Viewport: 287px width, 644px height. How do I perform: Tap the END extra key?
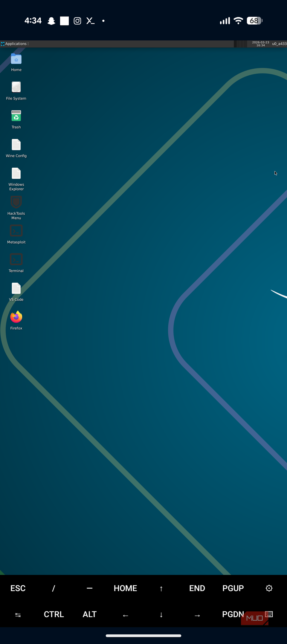[x=197, y=588]
